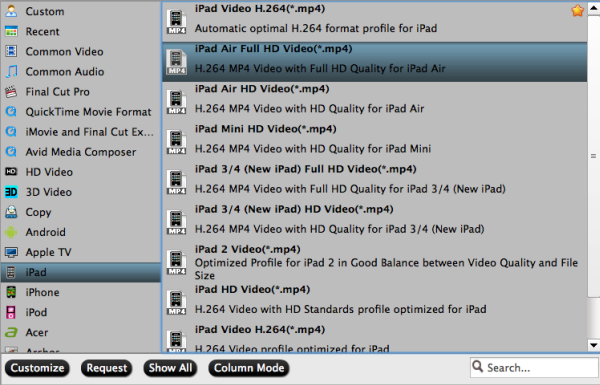This screenshot has width=600, height=385.
Task: Click the favorite star on iPad Video H.264
Action: tap(577, 11)
